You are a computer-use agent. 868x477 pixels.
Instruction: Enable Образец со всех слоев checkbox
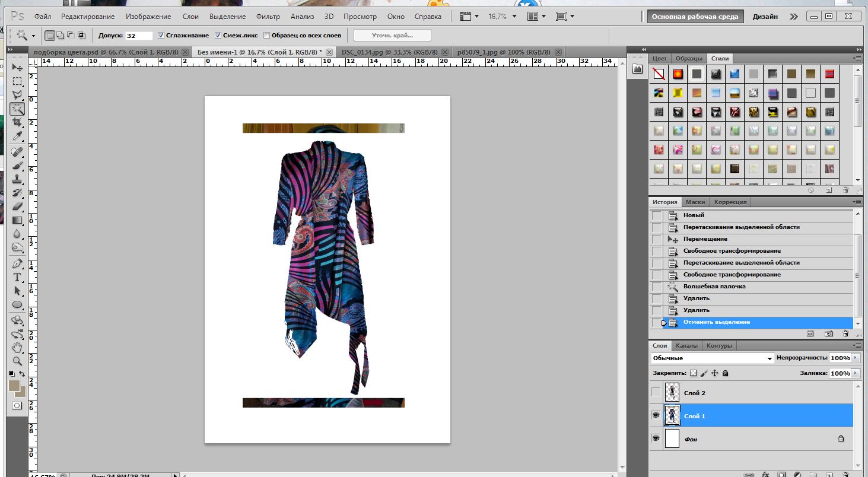(x=266, y=36)
